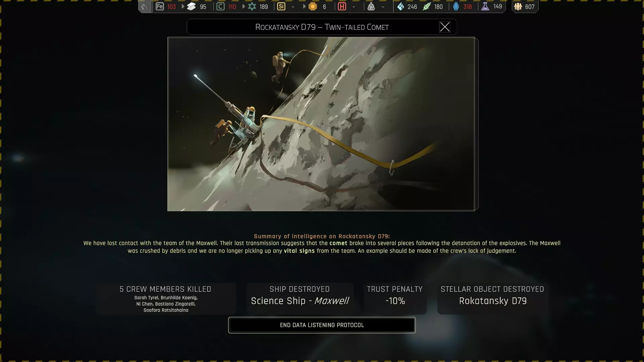Click the science flask resource icon
The width and height of the screenshot is (644, 362).
pyautogui.click(x=485, y=6)
